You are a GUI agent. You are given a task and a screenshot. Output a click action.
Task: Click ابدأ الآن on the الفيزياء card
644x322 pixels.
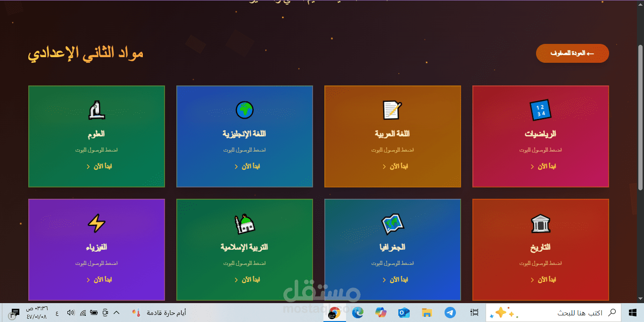point(99,280)
